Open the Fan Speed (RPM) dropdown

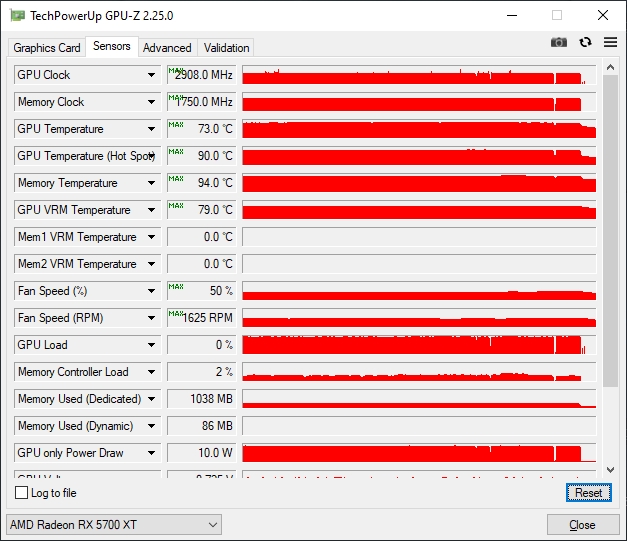coord(151,318)
